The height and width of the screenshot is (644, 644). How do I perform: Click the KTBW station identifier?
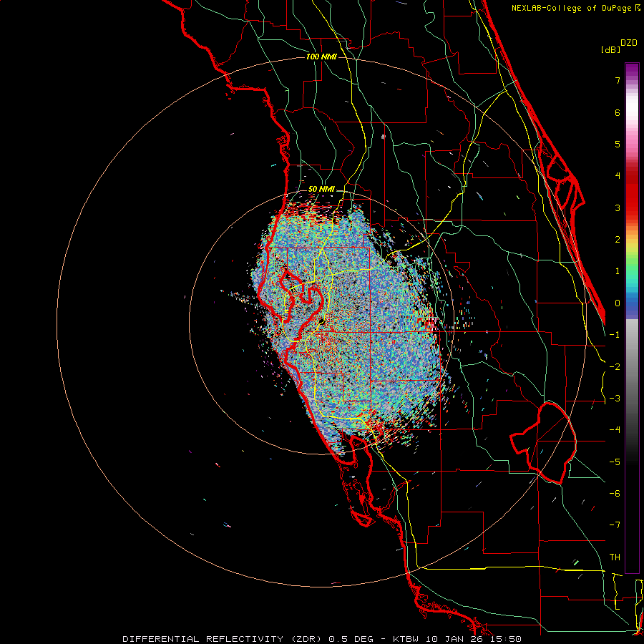406,639
